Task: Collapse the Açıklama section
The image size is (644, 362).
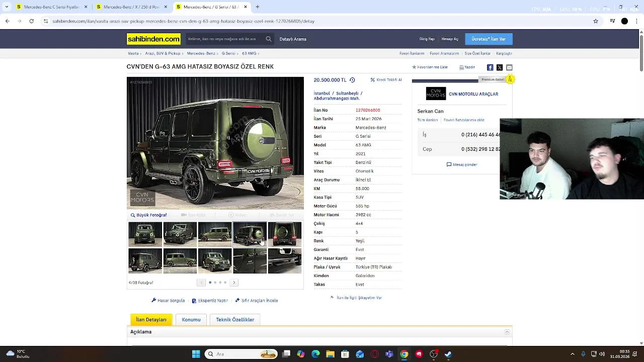Action: point(507,332)
